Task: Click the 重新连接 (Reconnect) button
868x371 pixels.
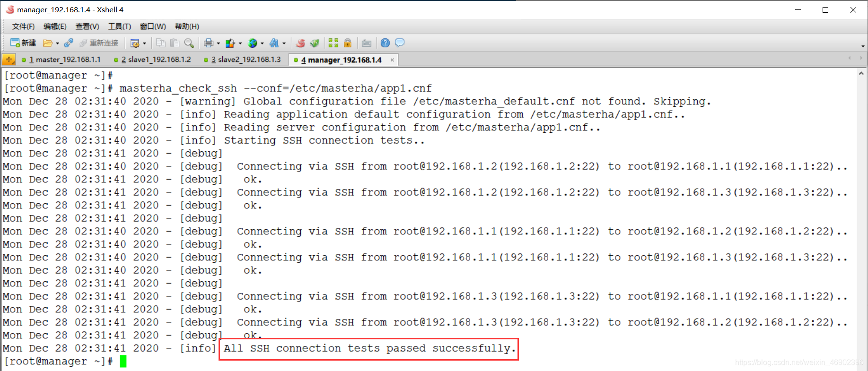Action: point(99,43)
